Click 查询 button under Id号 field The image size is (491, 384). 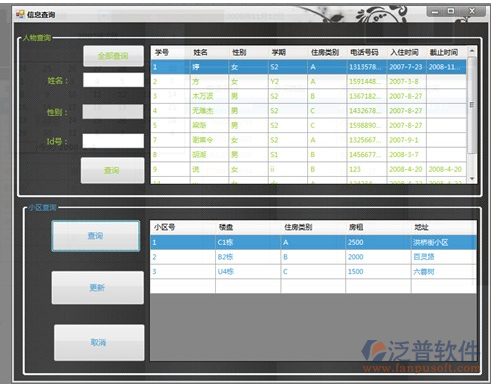[112, 170]
